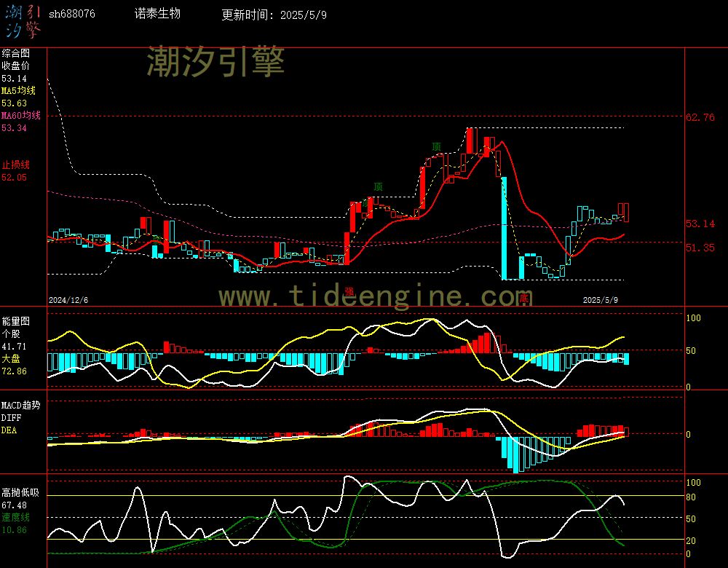Click the 53.14 value under 收盘价
This screenshot has height=568, width=728.
[x=14, y=79]
